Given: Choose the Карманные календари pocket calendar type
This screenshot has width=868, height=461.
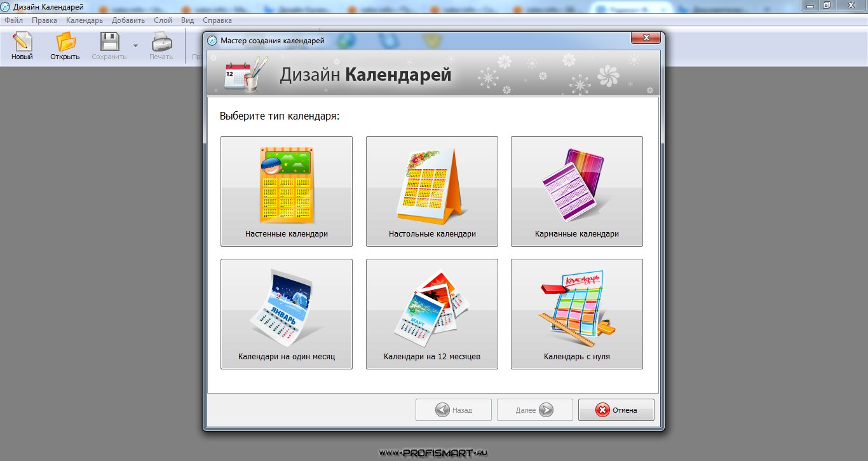Looking at the screenshot, I should pyautogui.click(x=577, y=191).
